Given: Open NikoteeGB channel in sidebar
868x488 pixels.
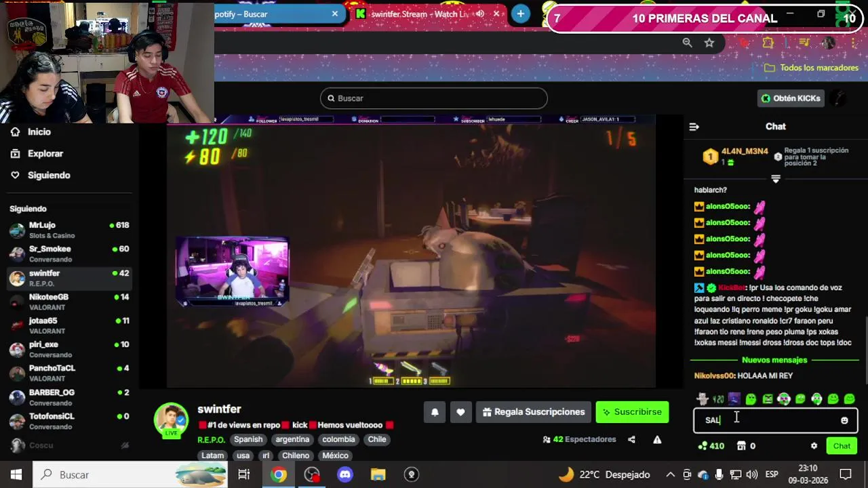Looking at the screenshot, I should click(68, 302).
